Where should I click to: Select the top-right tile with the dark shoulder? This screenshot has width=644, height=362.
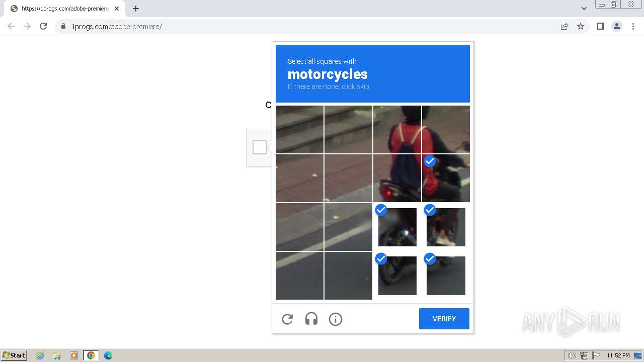[x=446, y=129]
